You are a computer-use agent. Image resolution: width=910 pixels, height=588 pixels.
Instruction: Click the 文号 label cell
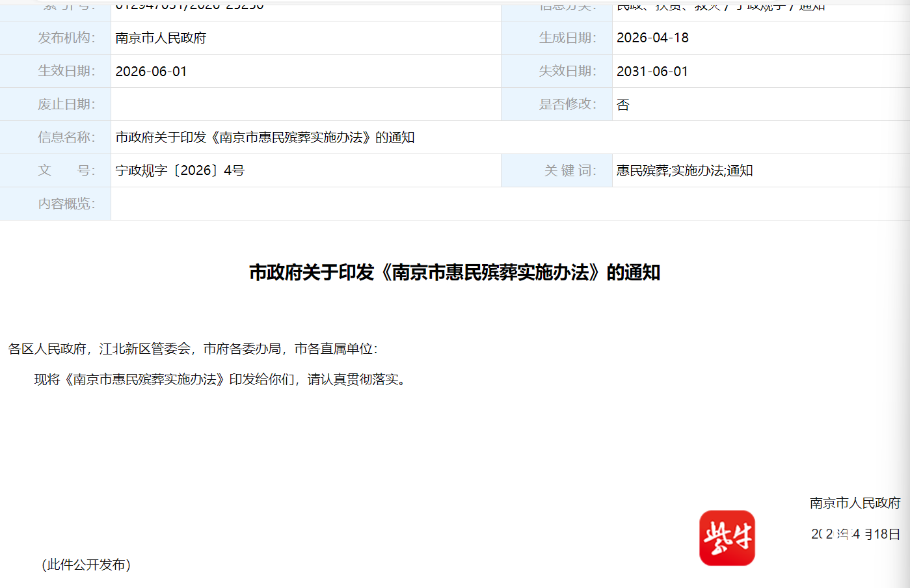(66, 171)
